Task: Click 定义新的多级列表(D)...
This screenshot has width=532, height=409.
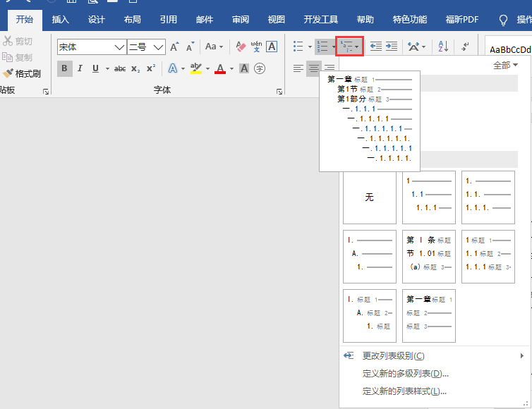Action: (x=405, y=374)
